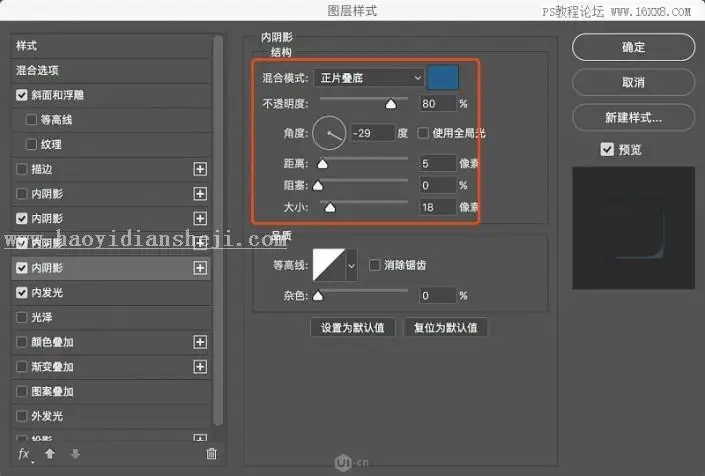Click the 不透明度 slider handle
Screen dimensions: 705x476
coord(391,104)
